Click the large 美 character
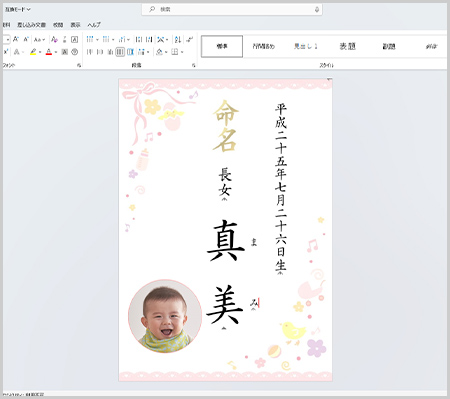This screenshot has width=450, height=399. pyautogui.click(x=225, y=305)
